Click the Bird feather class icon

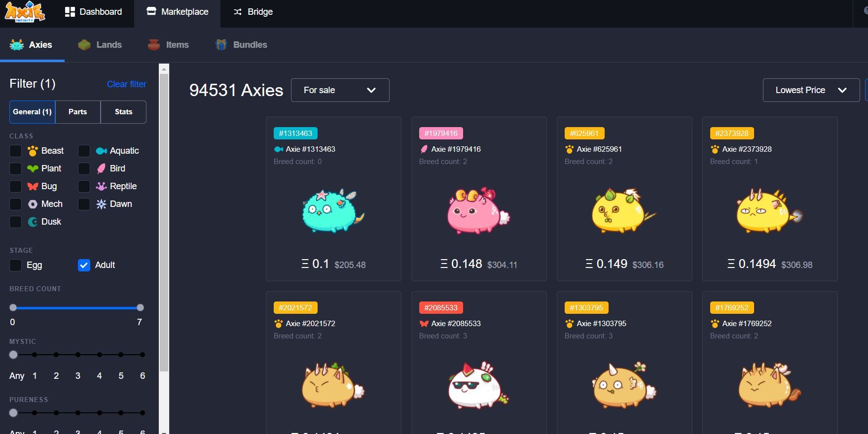click(x=101, y=168)
